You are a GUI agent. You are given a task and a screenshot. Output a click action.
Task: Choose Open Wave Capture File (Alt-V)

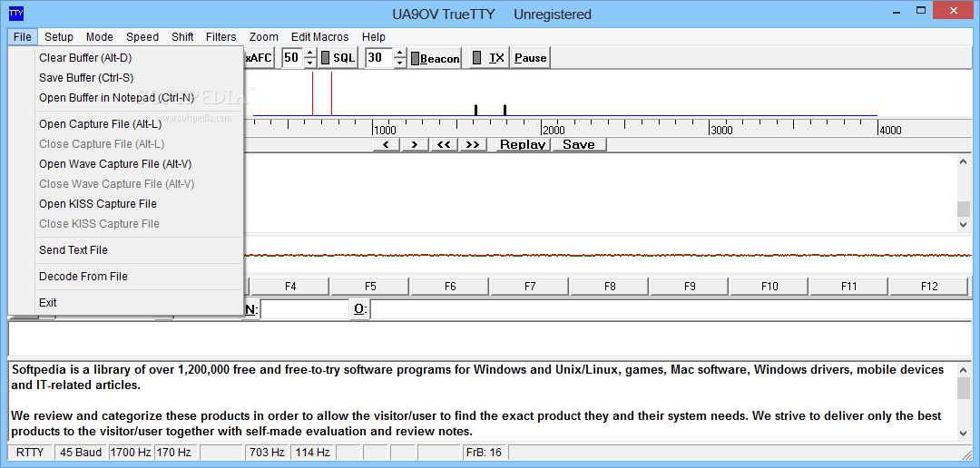126,164
